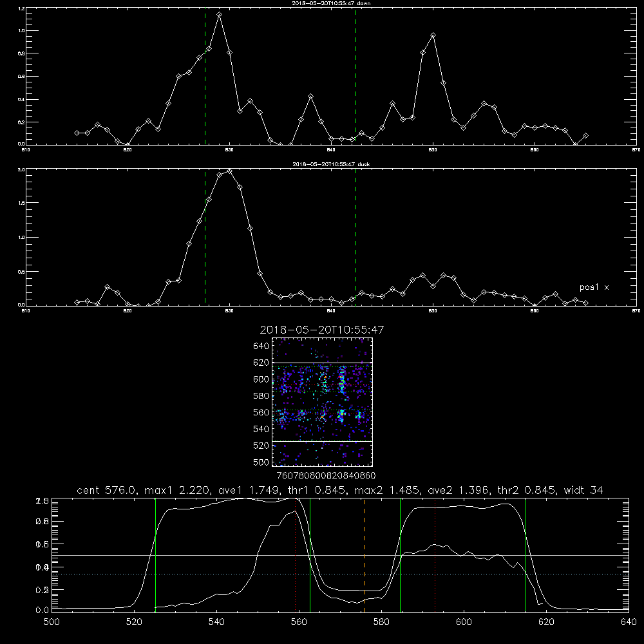The height and width of the screenshot is (644, 644).
Task: Select the timestamp title above the heat map
Action: pyautogui.click(x=322, y=330)
